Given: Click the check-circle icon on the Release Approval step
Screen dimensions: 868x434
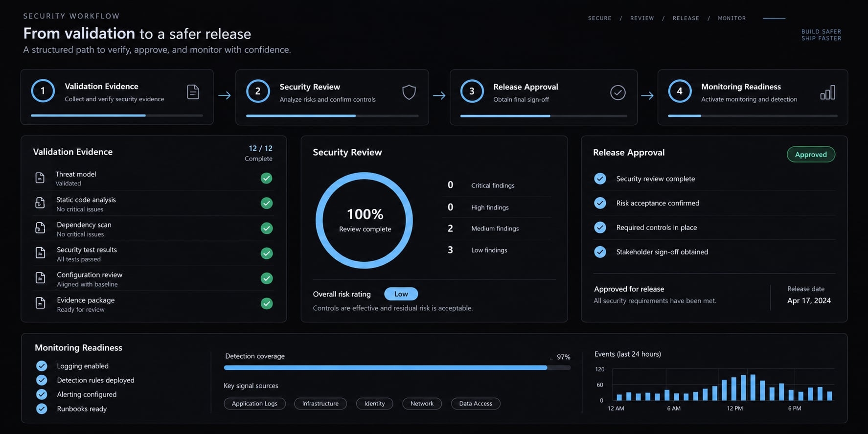Looking at the screenshot, I should pyautogui.click(x=618, y=92).
